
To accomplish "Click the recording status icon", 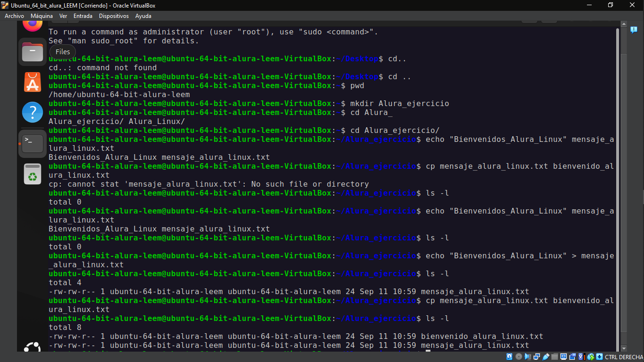I will pyautogui.click(x=572, y=357).
